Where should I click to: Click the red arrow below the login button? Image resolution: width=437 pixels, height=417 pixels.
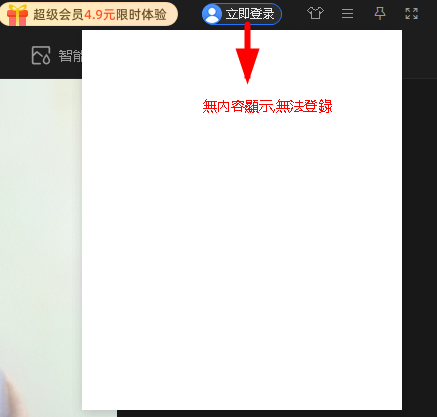pos(247,53)
